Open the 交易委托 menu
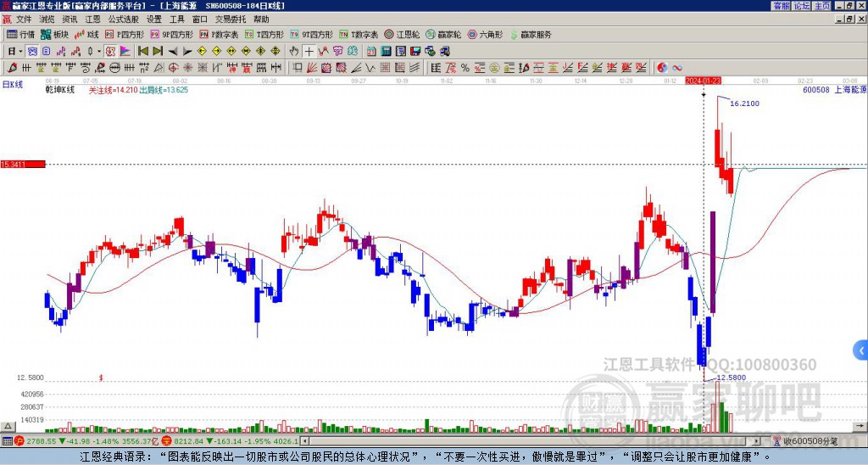 point(231,20)
